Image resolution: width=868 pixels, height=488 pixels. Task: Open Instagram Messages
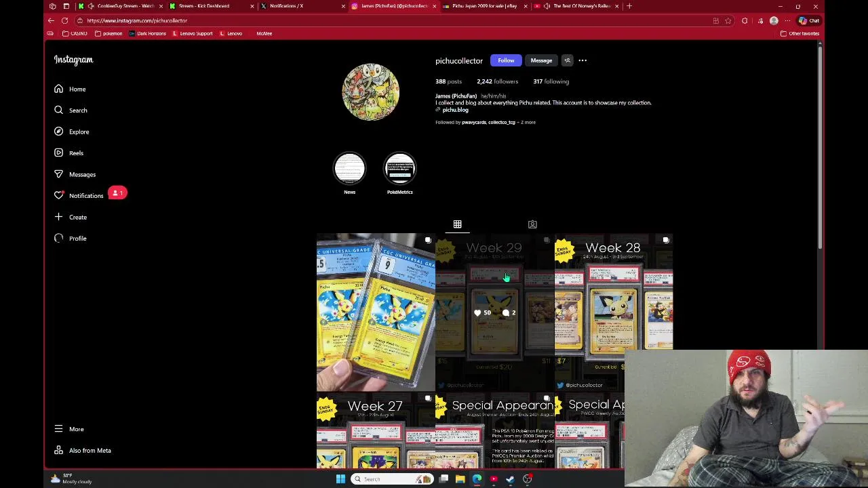[75, 174]
